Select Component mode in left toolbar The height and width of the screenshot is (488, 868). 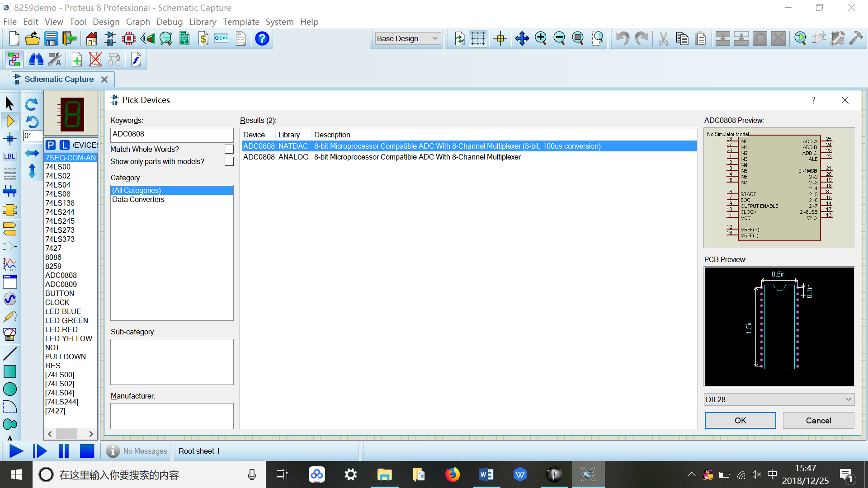(x=10, y=121)
